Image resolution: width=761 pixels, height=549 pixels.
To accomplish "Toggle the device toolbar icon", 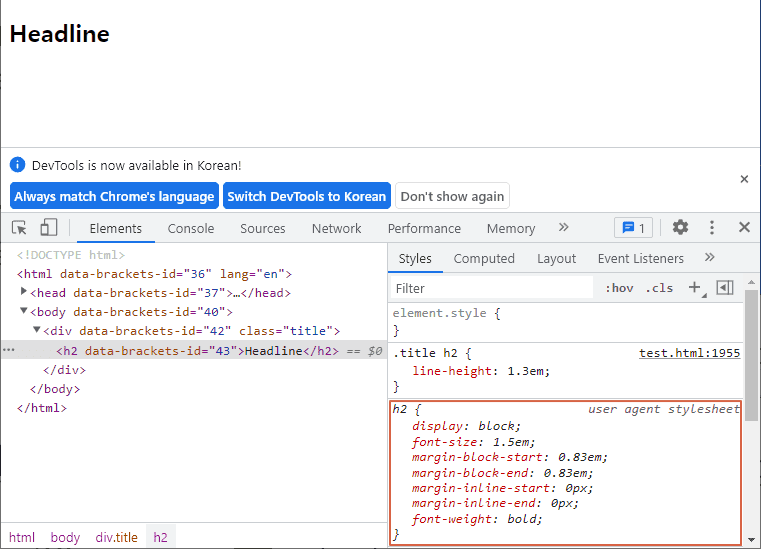I will (x=49, y=227).
